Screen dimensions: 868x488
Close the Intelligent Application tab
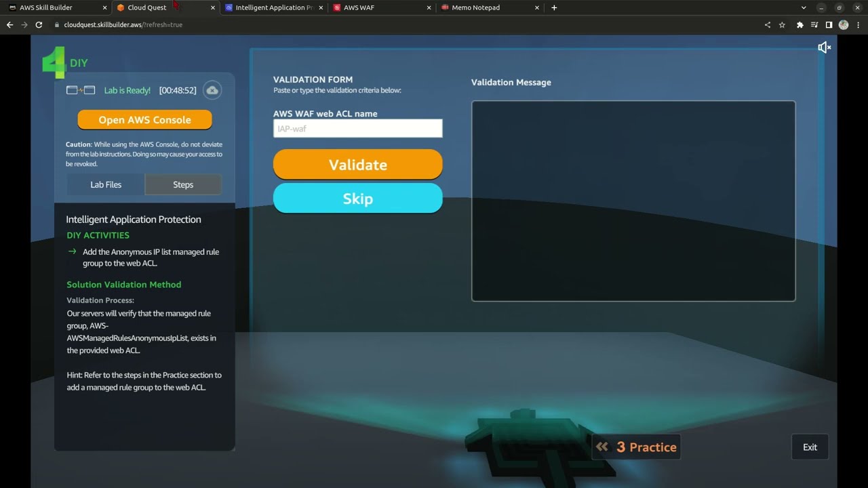321,7
